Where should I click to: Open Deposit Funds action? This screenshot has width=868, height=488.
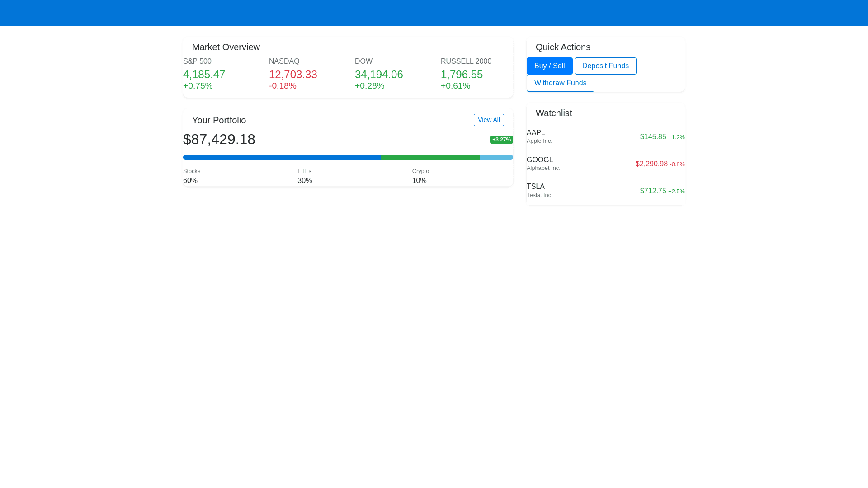tap(605, 66)
